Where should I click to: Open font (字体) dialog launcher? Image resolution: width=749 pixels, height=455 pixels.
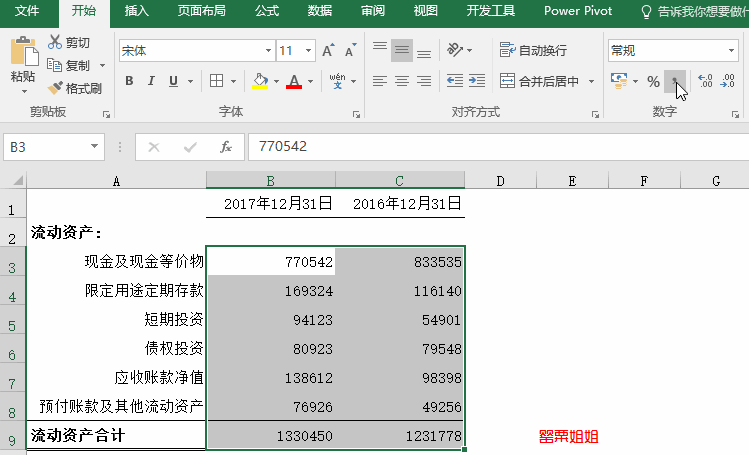pos(356,115)
